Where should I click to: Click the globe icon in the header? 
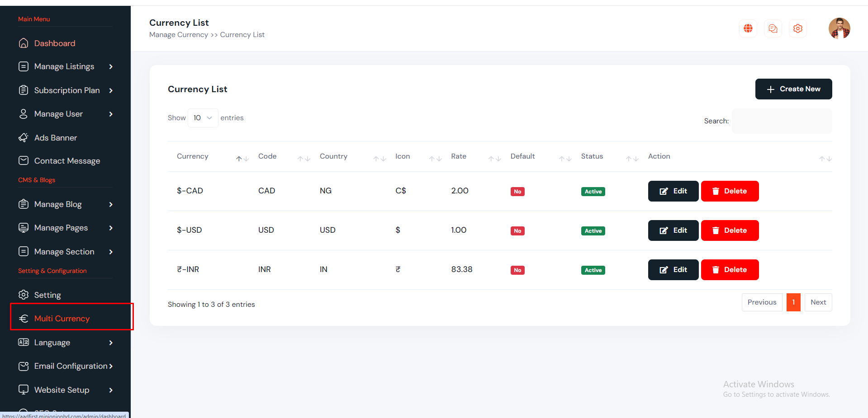[x=748, y=28]
